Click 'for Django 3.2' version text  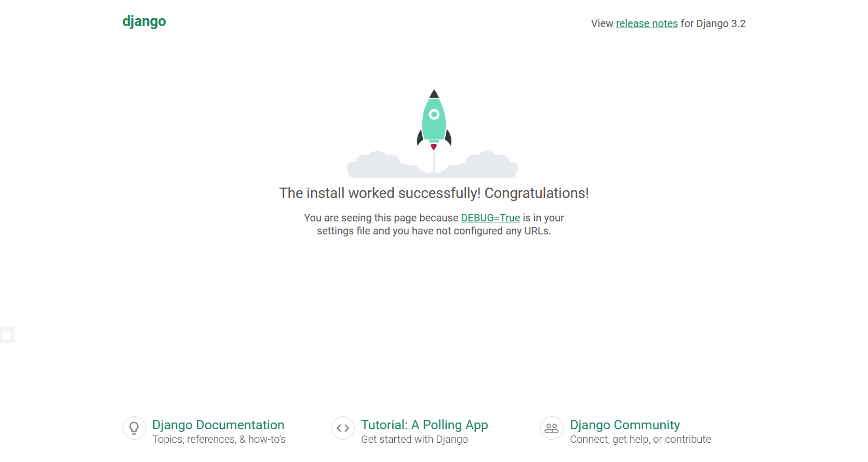[713, 23]
